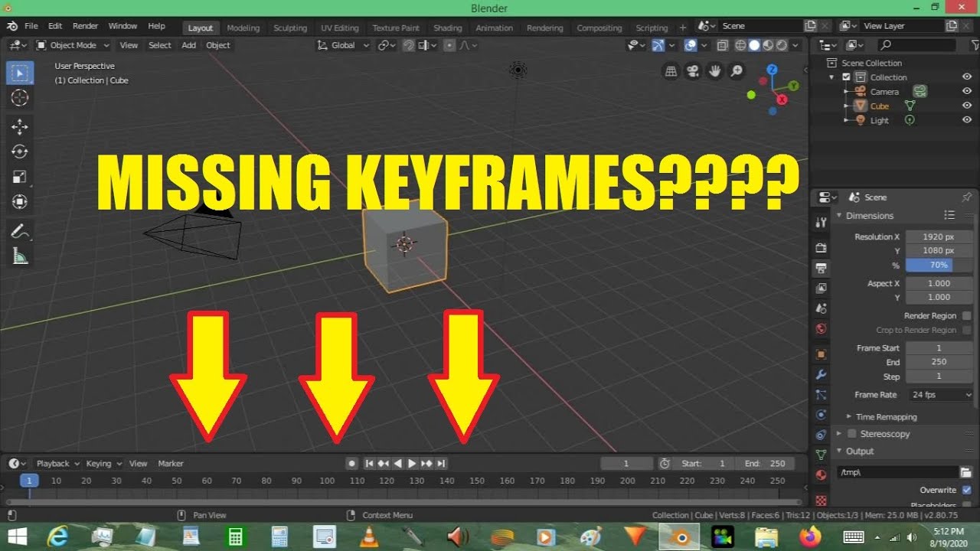
Task: Enable the Render Region checkbox
Action: click(x=967, y=315)
